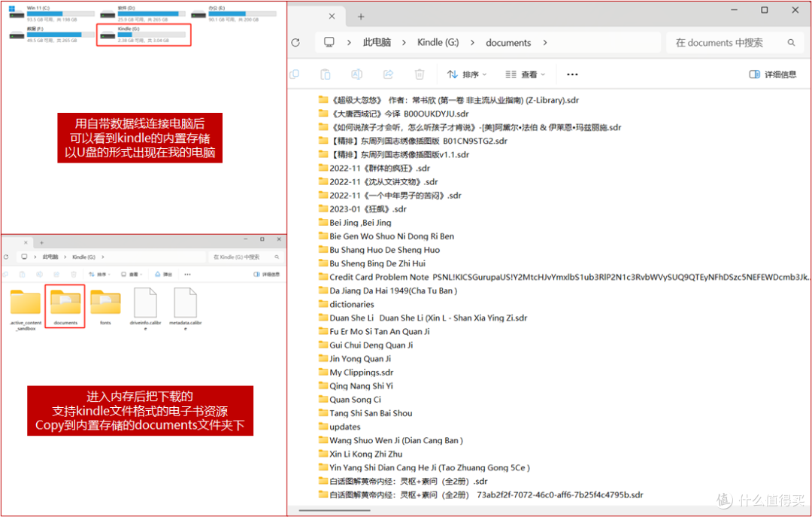Select the Wang Shuo Wen Ji (Dian Cang Ban) folder

pos(390,440)
